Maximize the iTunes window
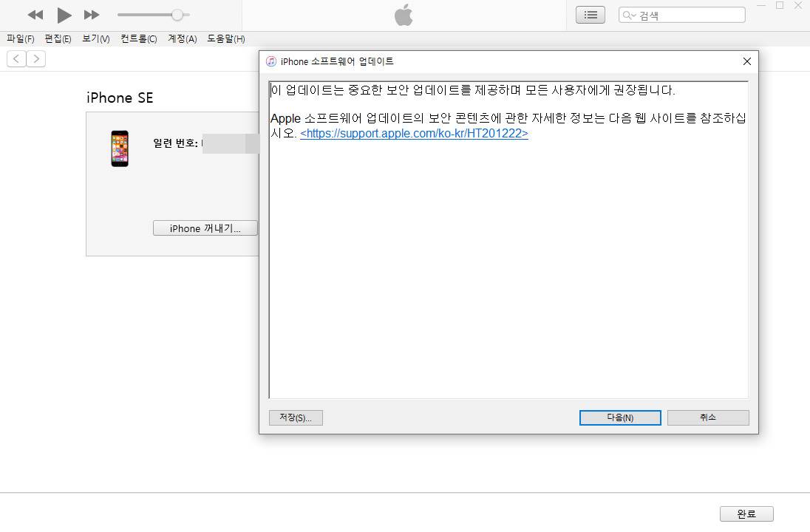This screenshot has width=810, height=532. (780, 6)
